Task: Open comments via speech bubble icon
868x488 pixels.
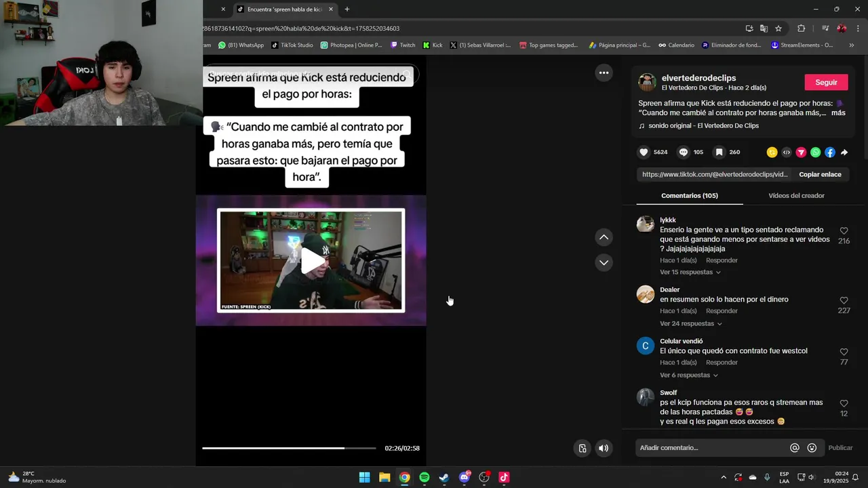Action: pyautogui.click(x=684, y=152)
